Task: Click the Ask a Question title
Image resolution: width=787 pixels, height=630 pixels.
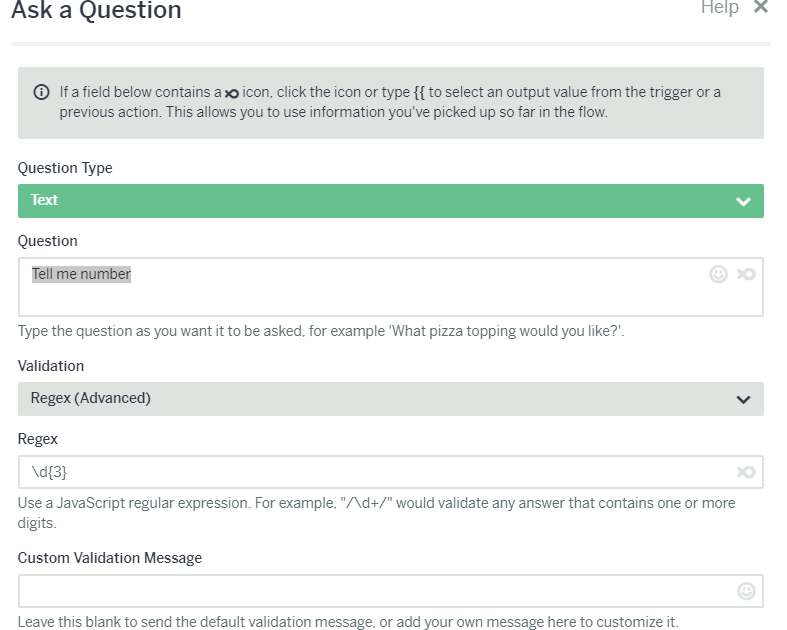Action: click(96, 10)
